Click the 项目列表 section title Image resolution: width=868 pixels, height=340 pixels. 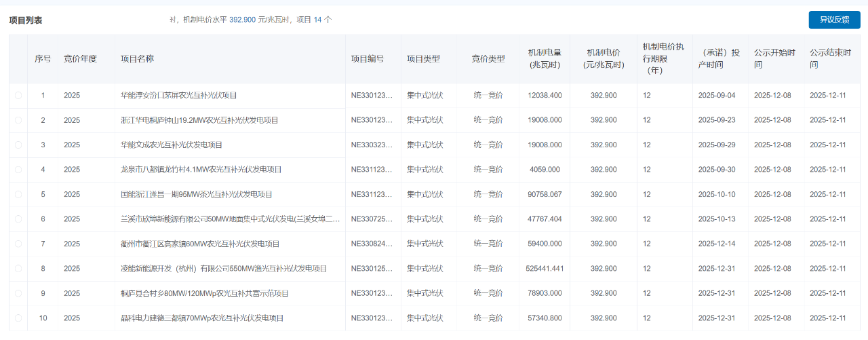pos(26,20)
